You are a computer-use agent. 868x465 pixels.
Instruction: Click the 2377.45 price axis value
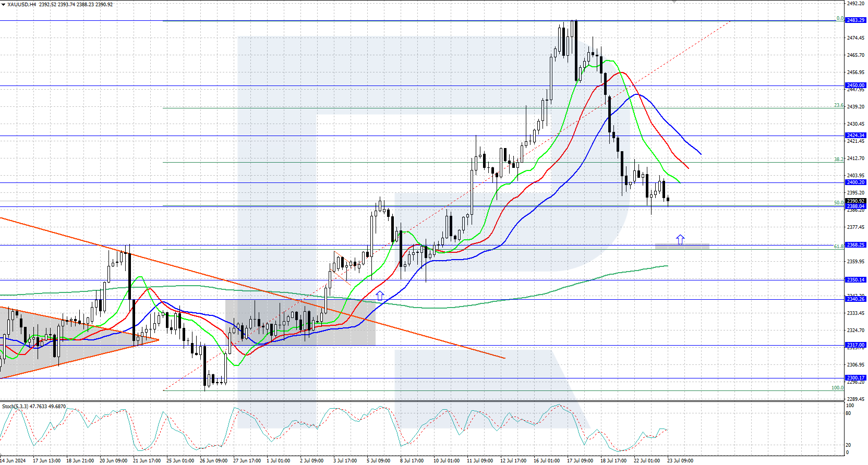pyautogui.click(x=855, y=227)
